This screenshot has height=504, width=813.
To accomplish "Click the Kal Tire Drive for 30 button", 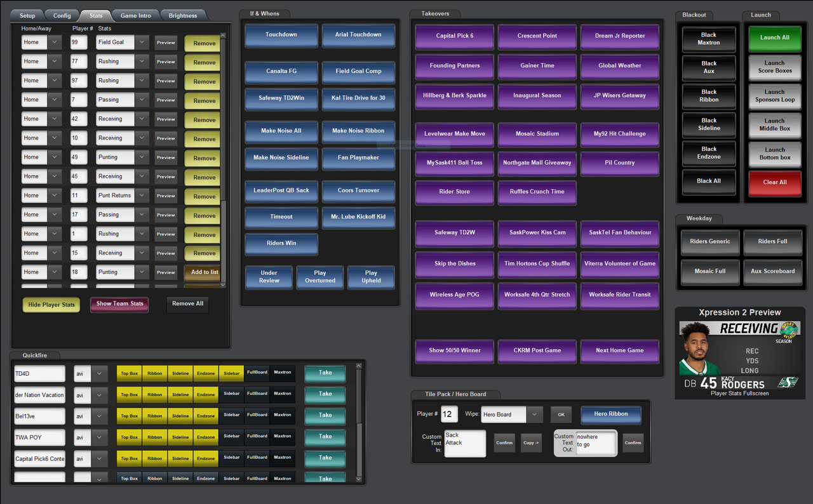I will pyautogui.click(x=358, y=98).
